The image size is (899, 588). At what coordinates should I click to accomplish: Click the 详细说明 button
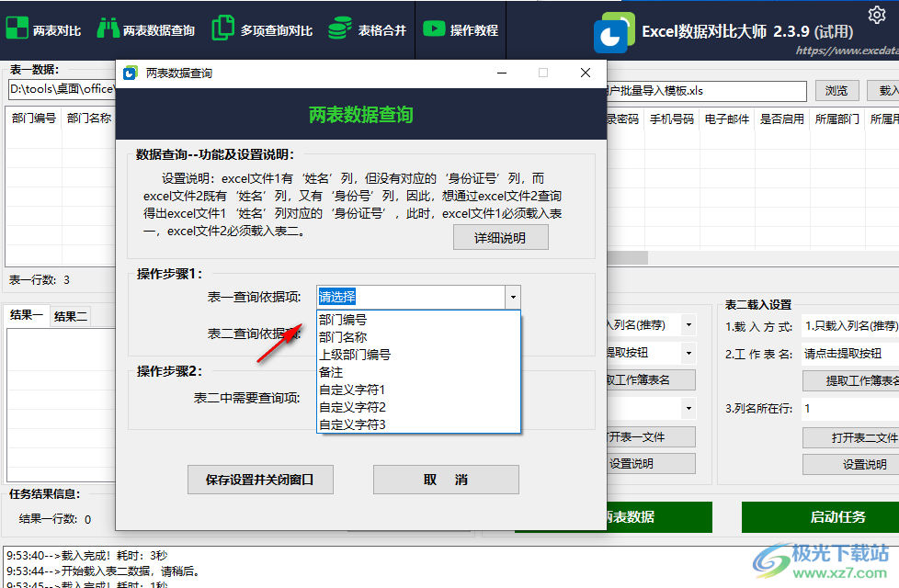coord(501,237)
